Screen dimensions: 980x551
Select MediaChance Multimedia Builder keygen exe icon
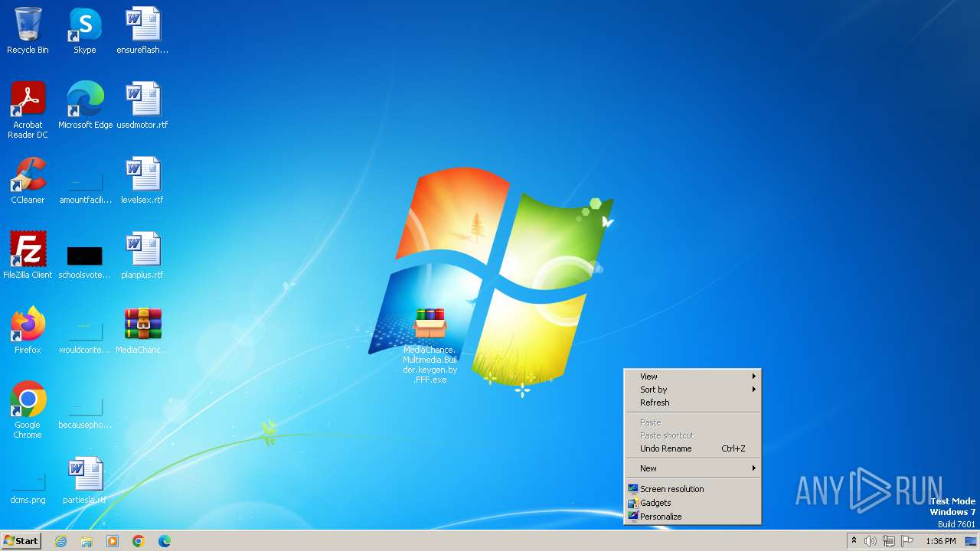pos(430,346)
